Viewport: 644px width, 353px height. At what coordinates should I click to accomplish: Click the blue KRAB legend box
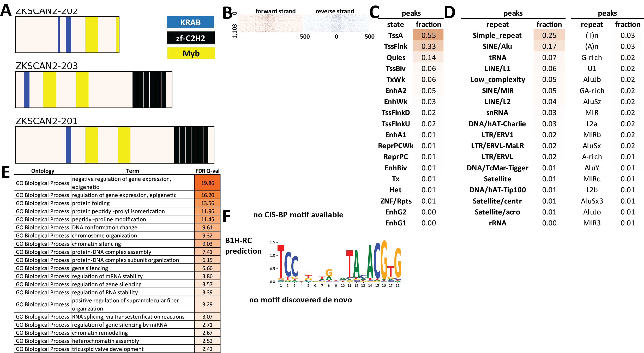point(190,22)
